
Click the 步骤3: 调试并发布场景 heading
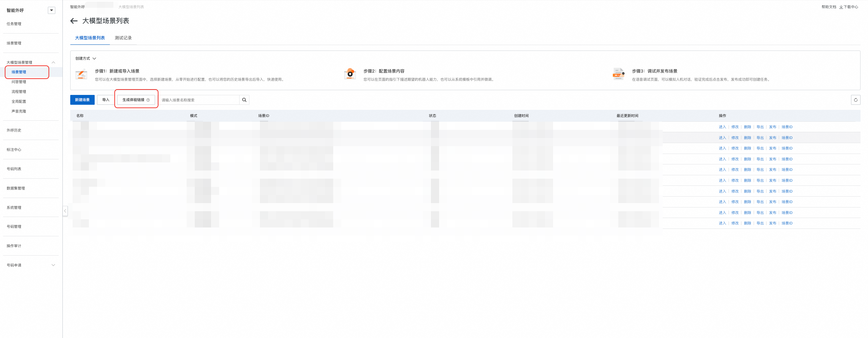point(655,71)
